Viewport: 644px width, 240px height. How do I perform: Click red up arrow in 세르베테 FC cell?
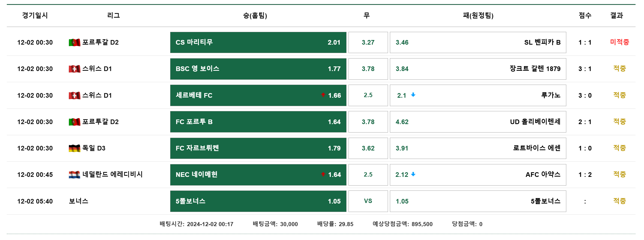pos(323,95)
